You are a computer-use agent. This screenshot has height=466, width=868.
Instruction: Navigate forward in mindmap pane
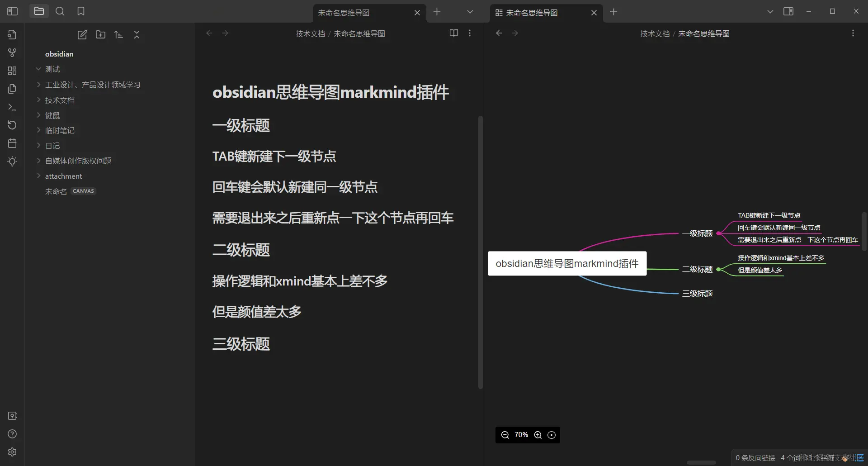(515, 33)
